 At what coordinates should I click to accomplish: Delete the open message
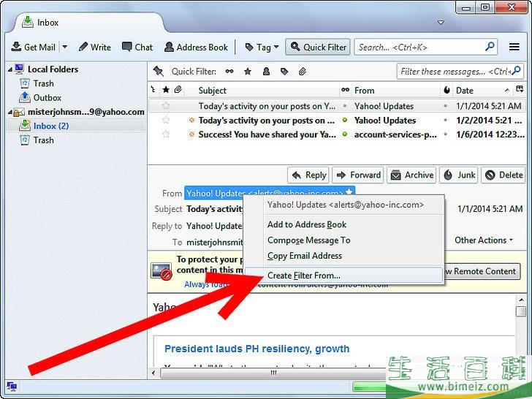[503, 175]
